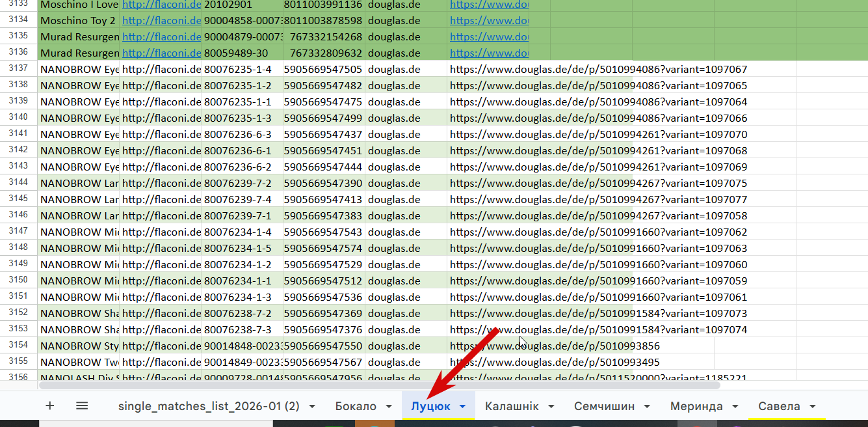Select the NANOBROW Sty cell
868x427 pixels.
79,346
